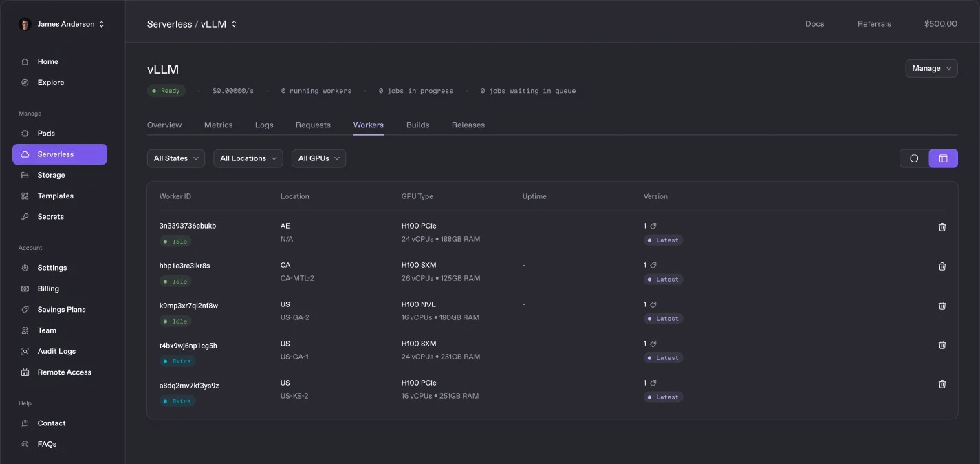Switch to the Builds tab
Viewport: 980px width, 464px height.
click(x=417, y=125)
